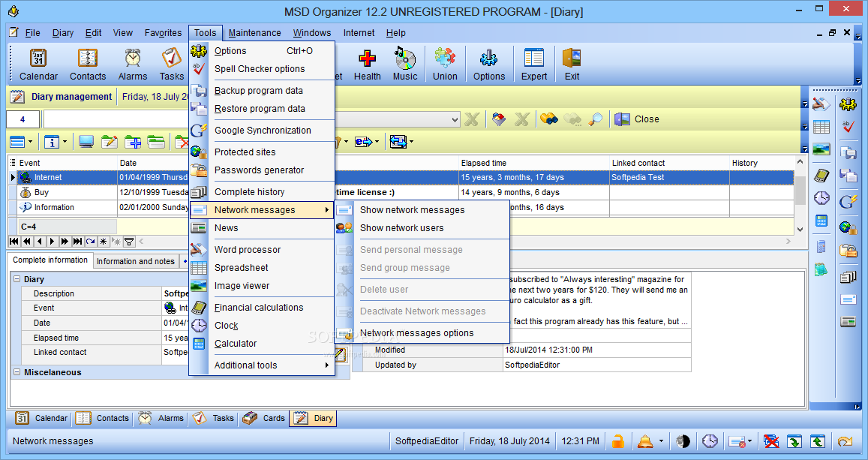Open the Tasks toolbar icon
The image size is (868, 460).
pyautogui.click(x=171, y=65)
